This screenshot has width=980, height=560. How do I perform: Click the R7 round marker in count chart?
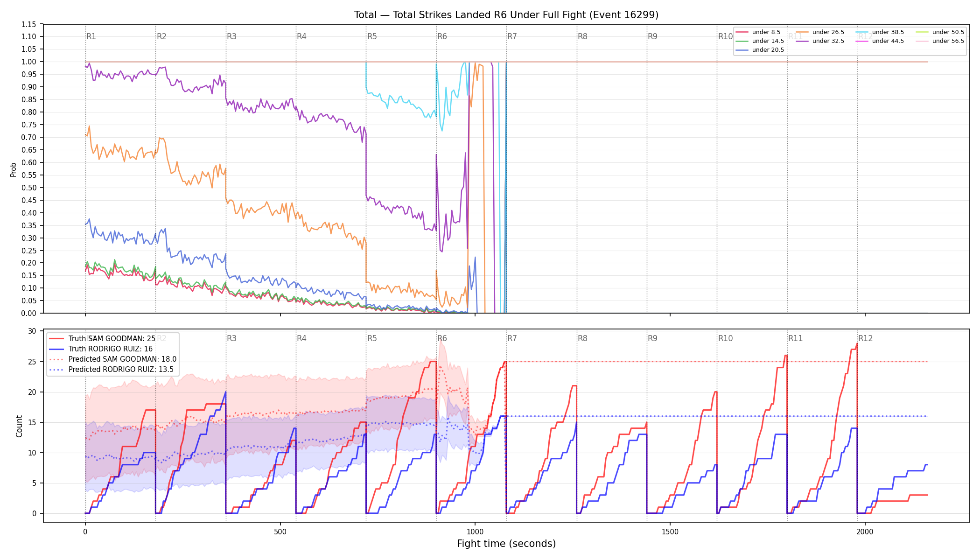coord(512,338)
